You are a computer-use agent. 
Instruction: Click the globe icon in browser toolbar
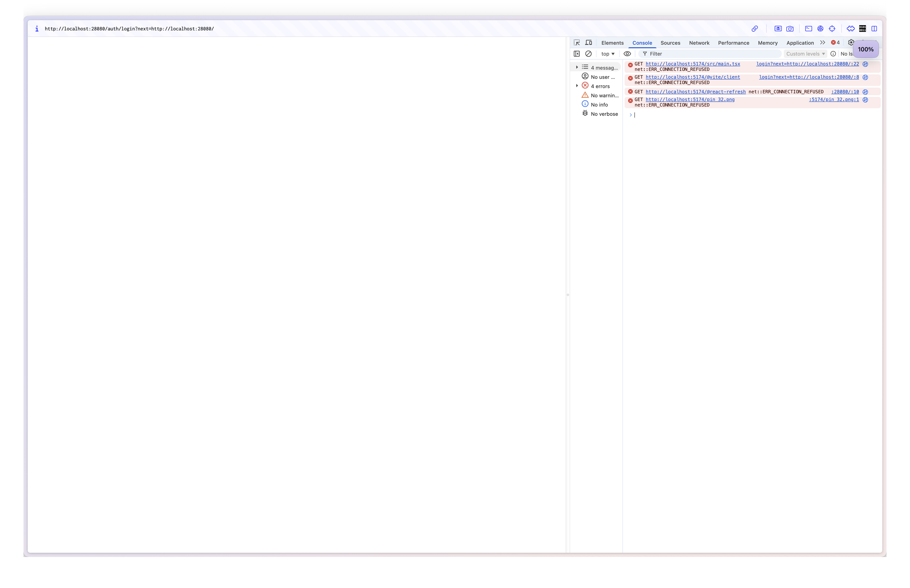(x=820, y=29)
